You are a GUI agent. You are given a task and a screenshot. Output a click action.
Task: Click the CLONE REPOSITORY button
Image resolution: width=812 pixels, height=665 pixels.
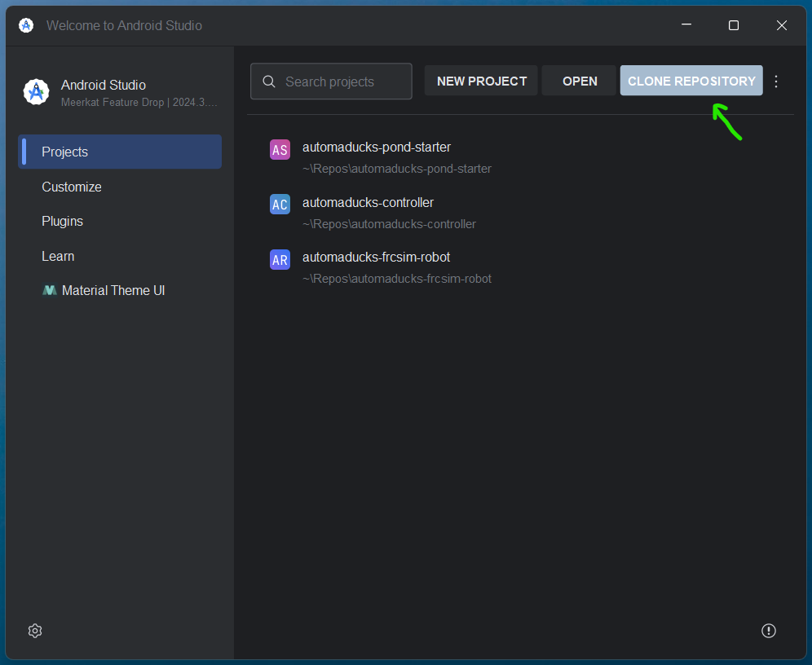(691, 81)
